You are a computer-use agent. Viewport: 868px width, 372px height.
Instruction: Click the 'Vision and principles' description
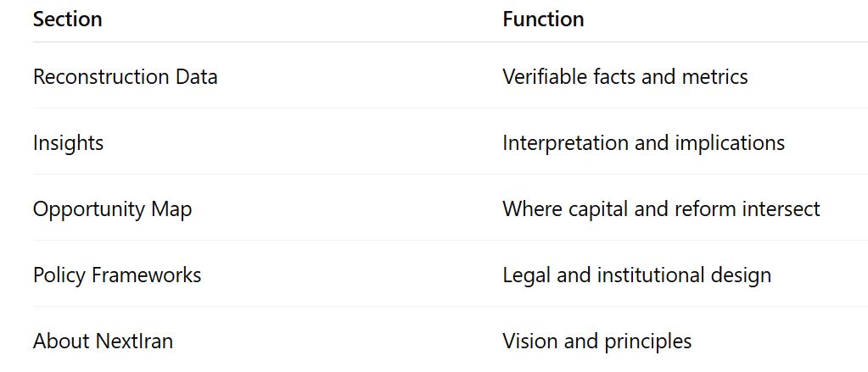pos(596,341)
